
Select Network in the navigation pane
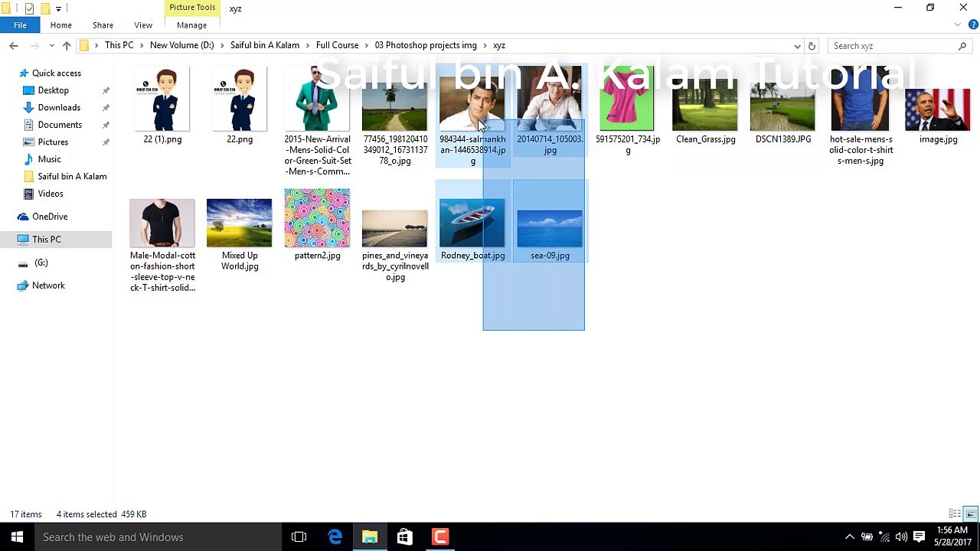pos(48,285)
